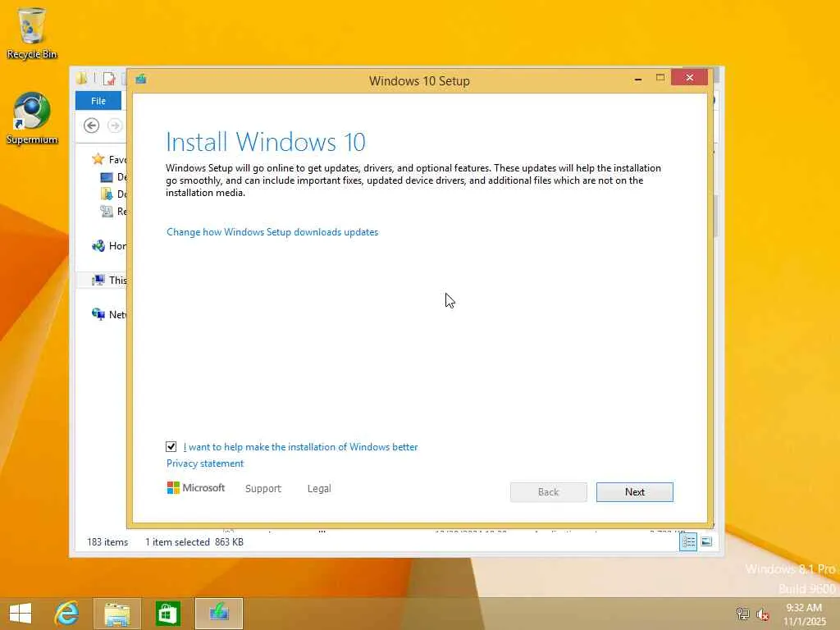Open File Explorer from the taskbar

click(x=116, y=614)
